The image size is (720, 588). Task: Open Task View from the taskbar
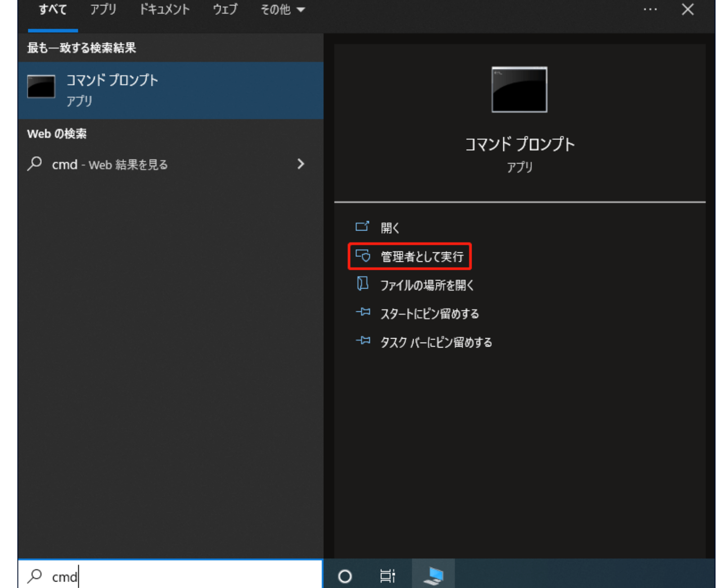click(x=389, y=576)
